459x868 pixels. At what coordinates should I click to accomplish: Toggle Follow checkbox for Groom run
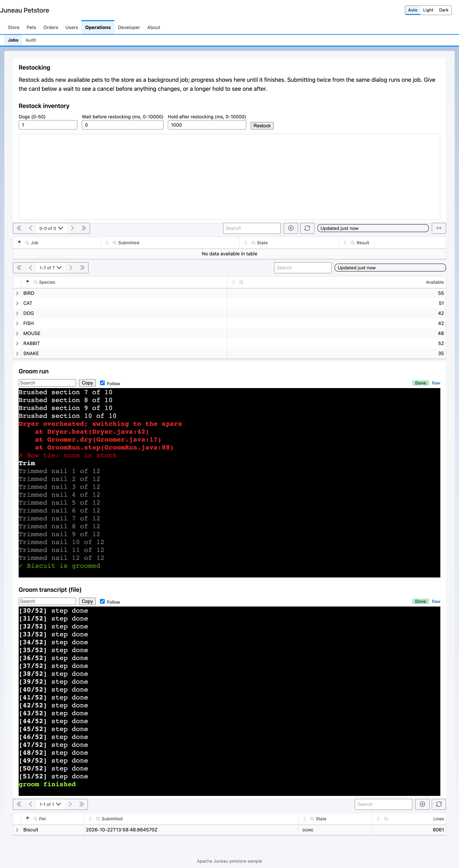[102, 383]
